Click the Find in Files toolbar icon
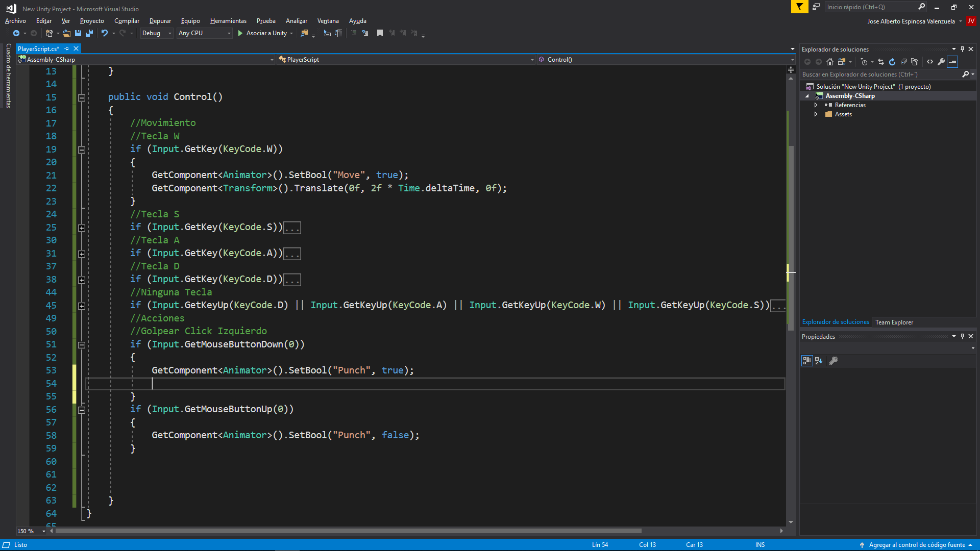Image resolution: width=980 pixels, height=551 pixels. (305, 33)
